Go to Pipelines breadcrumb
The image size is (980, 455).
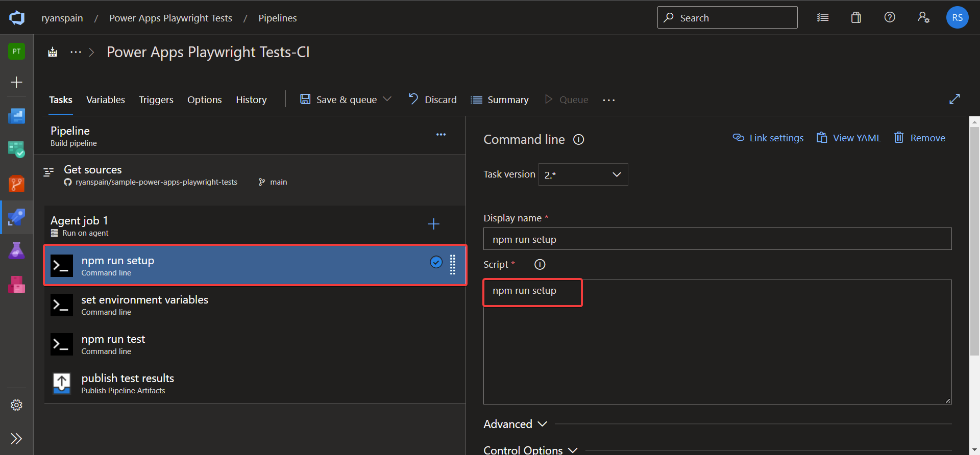[278, 18]
